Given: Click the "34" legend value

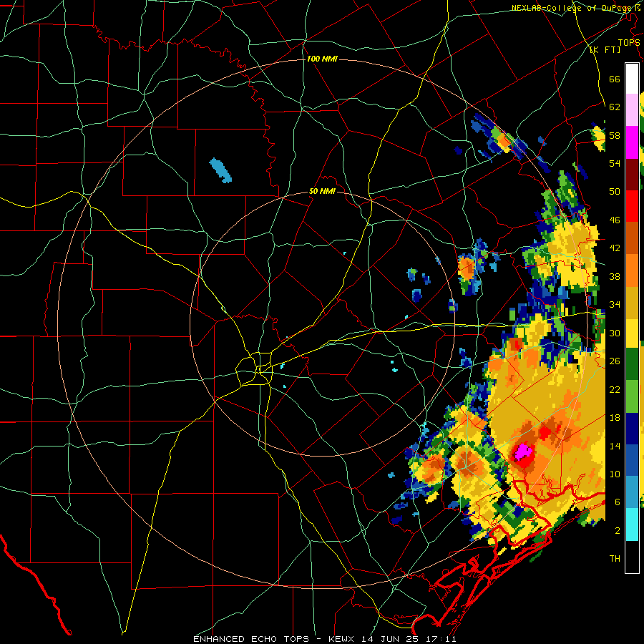Looking at the screenshot, I should coord(615,305).
